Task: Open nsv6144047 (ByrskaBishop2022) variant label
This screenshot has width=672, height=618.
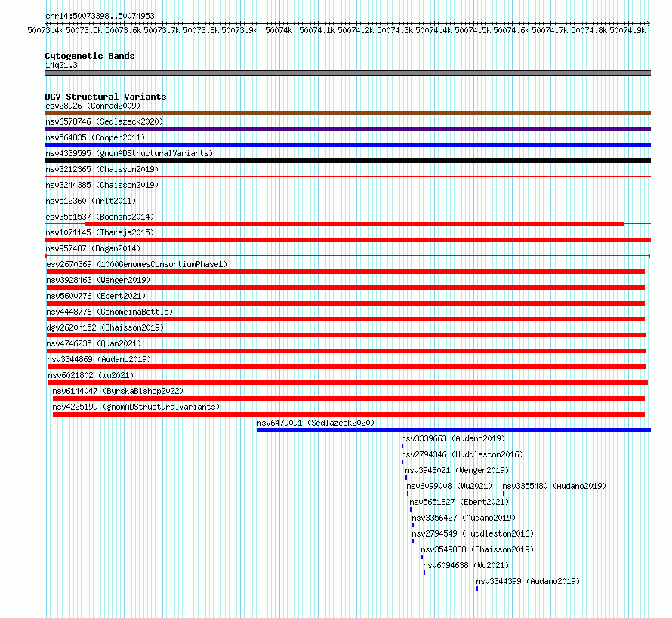Action: (118, 391)
